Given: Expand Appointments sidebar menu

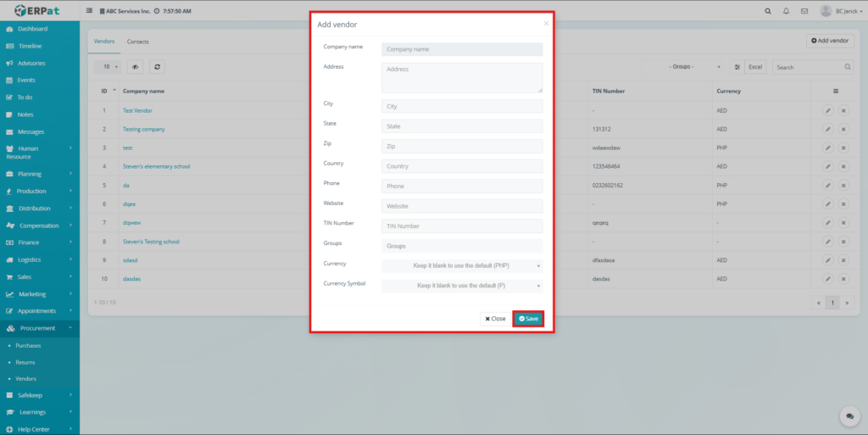Looking at the screenshot, I should [x=39, y=311].
